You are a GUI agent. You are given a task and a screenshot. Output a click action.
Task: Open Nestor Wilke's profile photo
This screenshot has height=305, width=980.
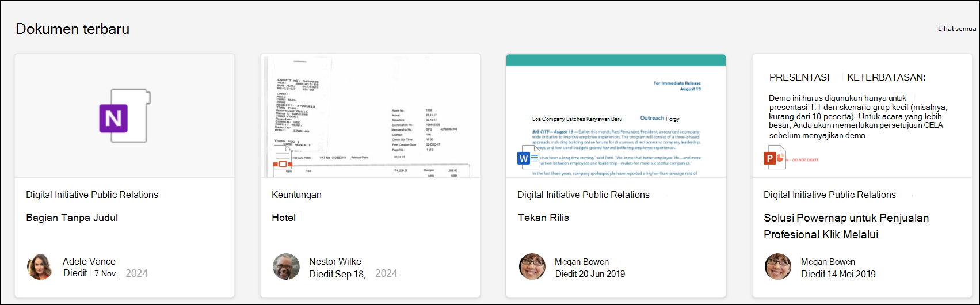pos(286,266)
